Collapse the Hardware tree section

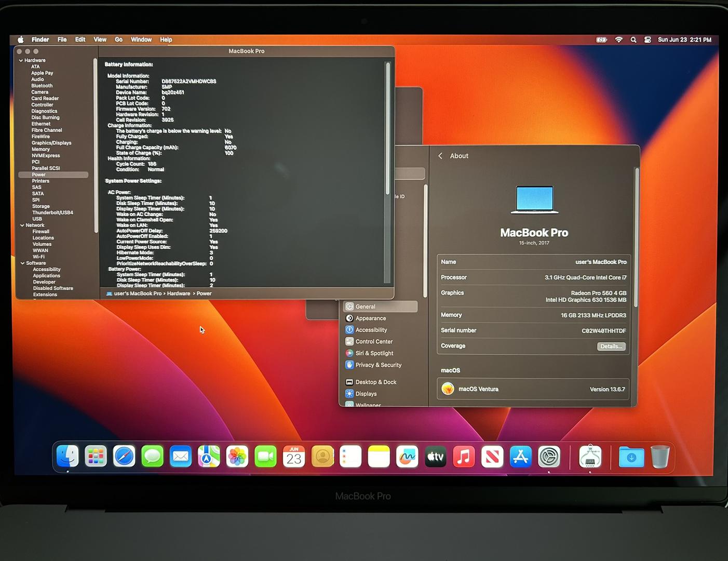point(21,60)
